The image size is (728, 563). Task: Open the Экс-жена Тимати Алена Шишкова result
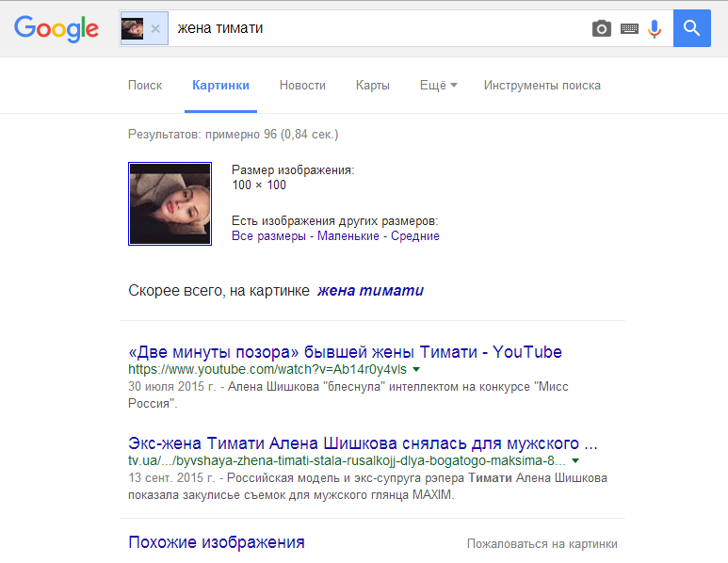pos(363,443)
